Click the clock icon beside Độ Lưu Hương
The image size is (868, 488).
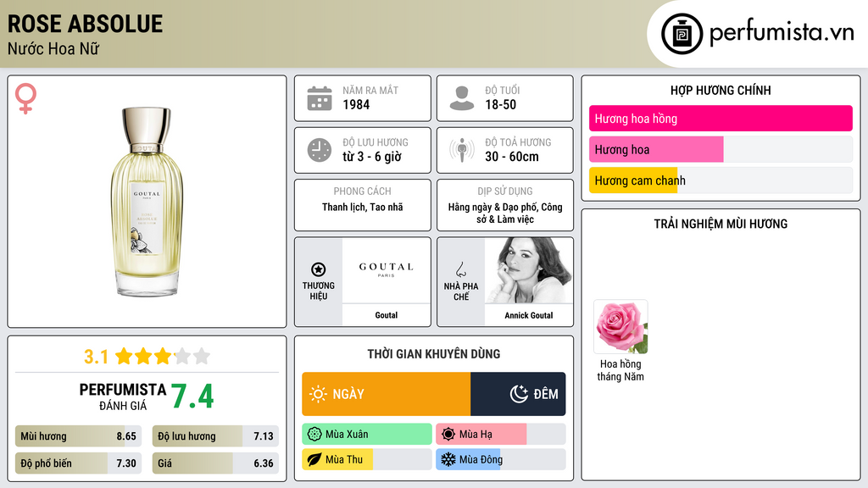coord(320,150)
